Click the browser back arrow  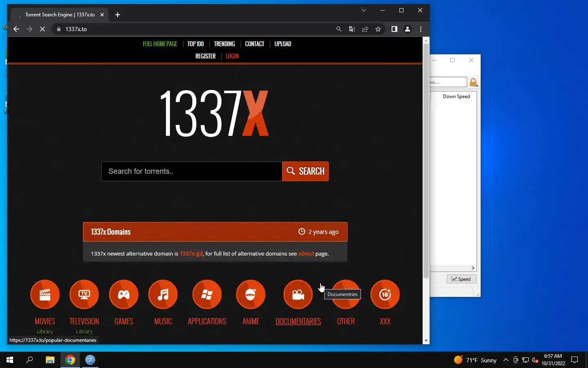[16, 29]
